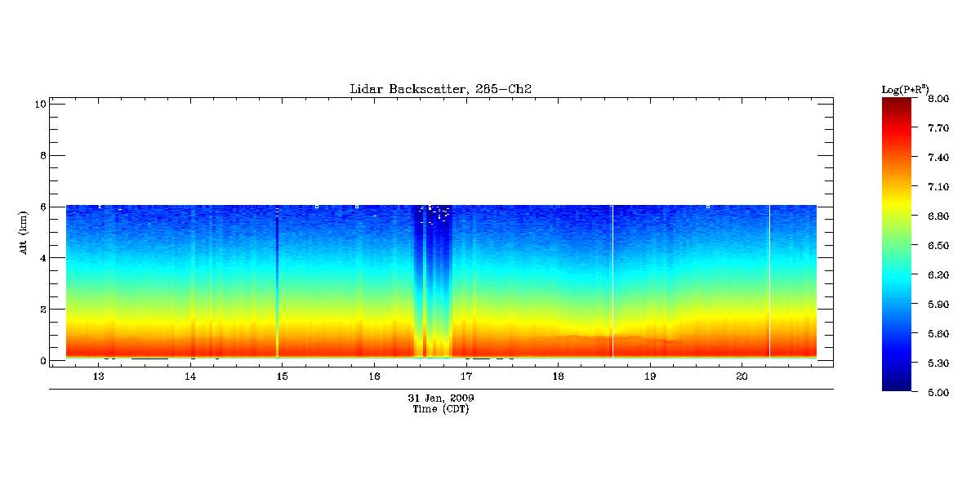Click the 10 km altitude tick label

coord(38,104)
